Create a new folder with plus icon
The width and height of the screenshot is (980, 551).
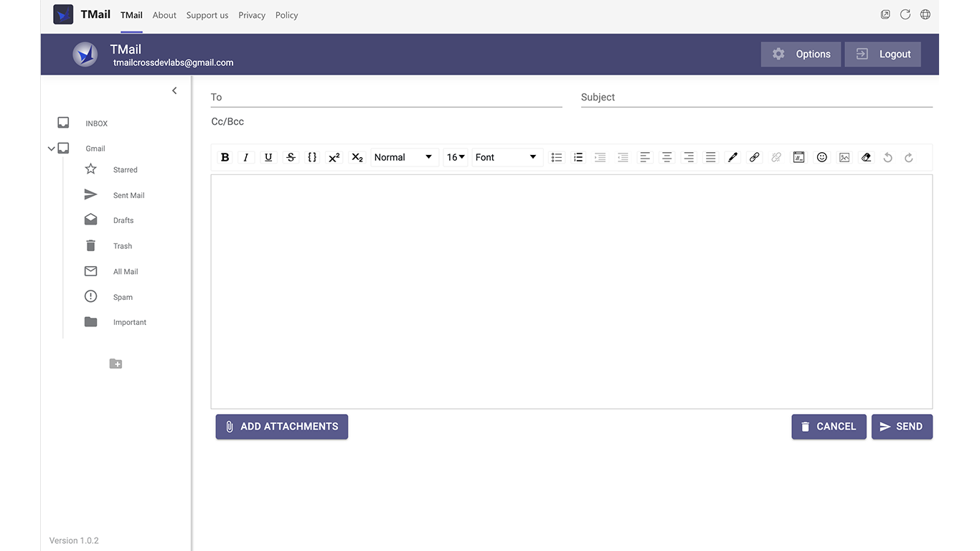point(116,364)
